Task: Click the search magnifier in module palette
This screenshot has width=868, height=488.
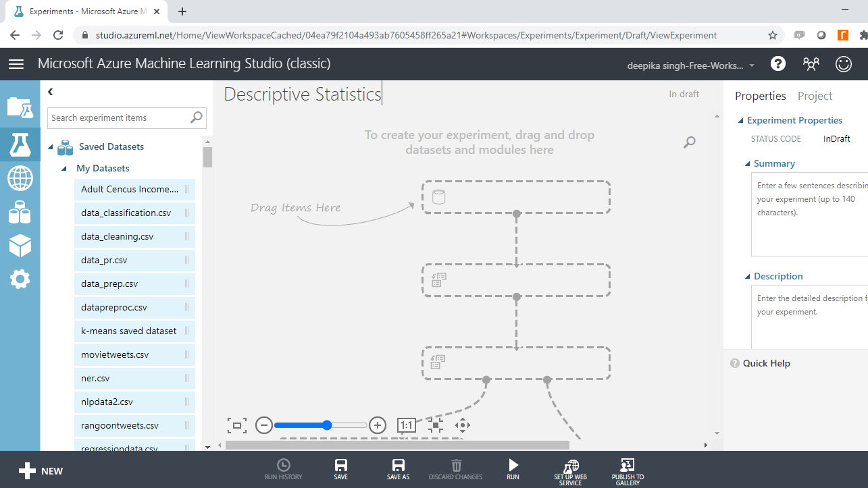Action: point(197,117)
